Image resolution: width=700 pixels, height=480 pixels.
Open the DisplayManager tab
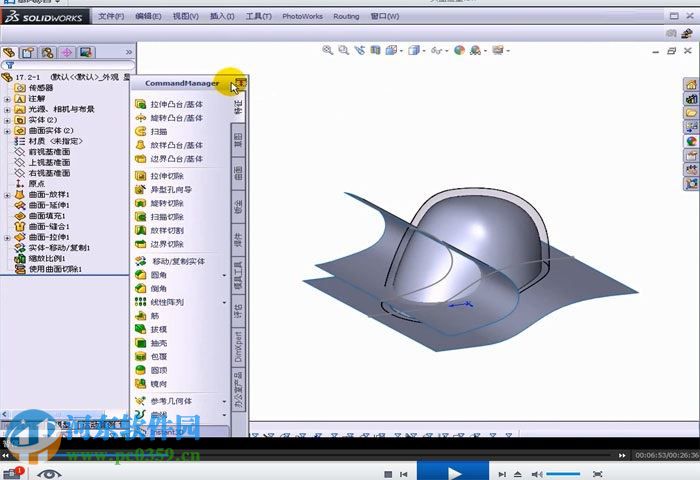[x=86, y=53]
